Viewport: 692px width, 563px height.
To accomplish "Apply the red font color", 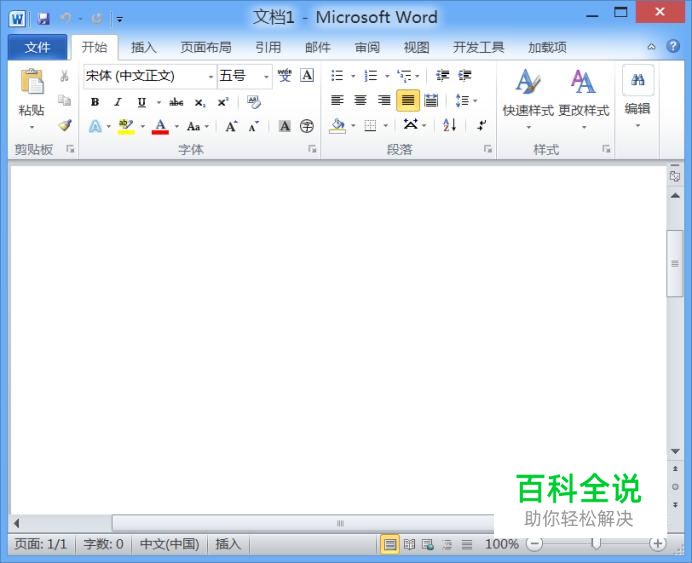I will [x=160, y=127].
